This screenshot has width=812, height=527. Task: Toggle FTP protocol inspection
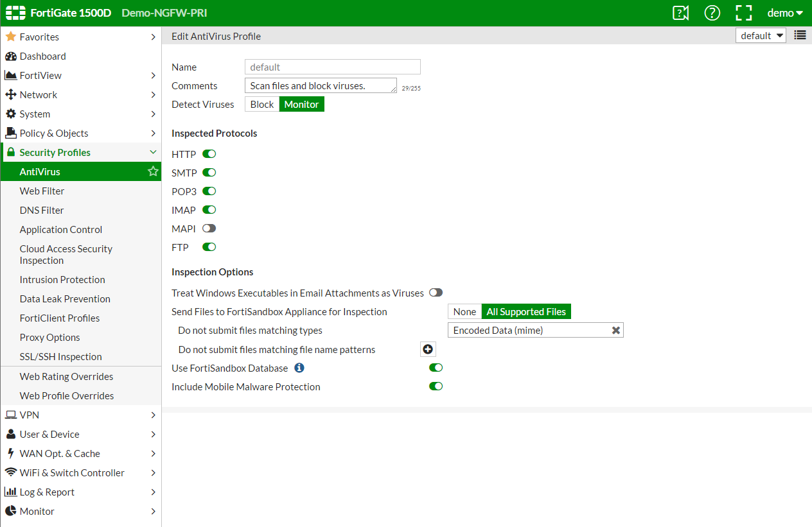pos(209,246)
